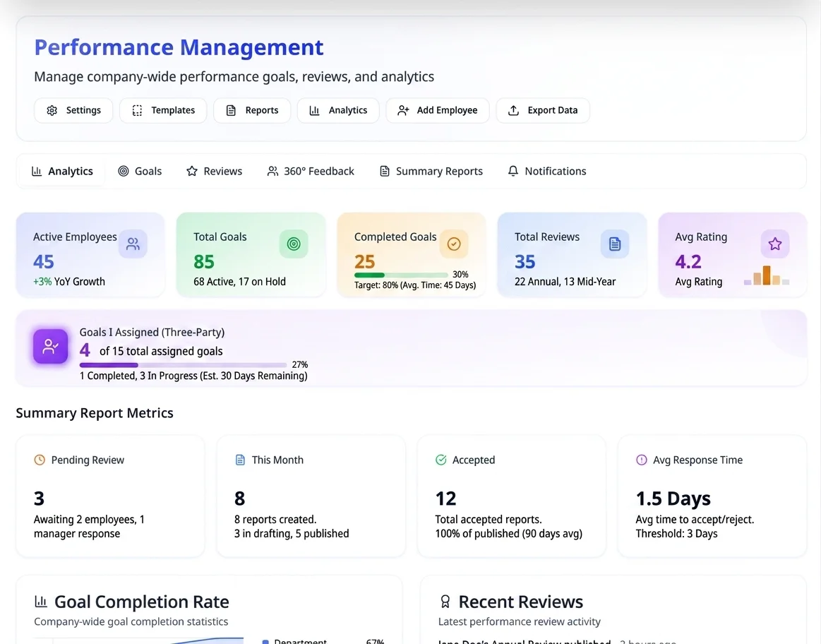Click the file icon beside This Month
The width and height of the screenshot is (821, 644).
(240, 460)
